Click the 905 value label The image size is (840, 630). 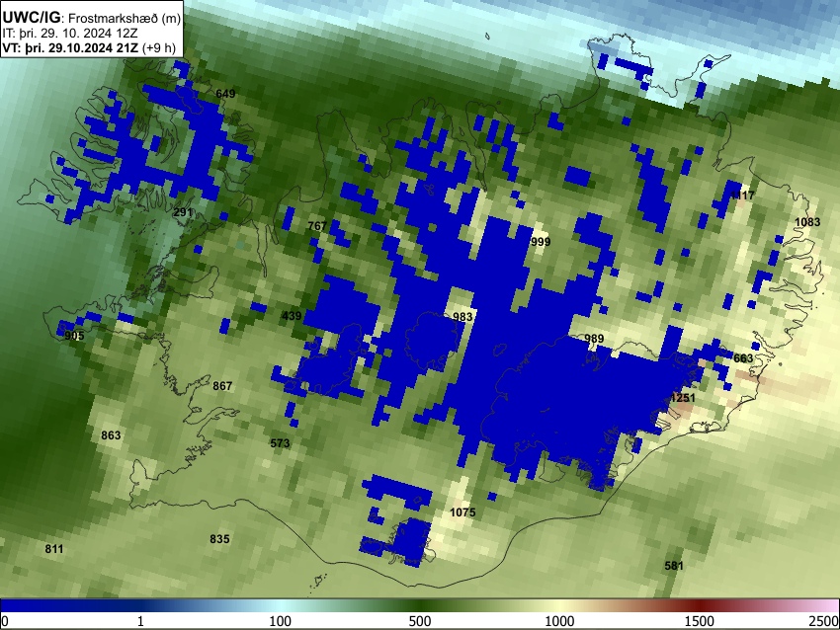point(74,336)
